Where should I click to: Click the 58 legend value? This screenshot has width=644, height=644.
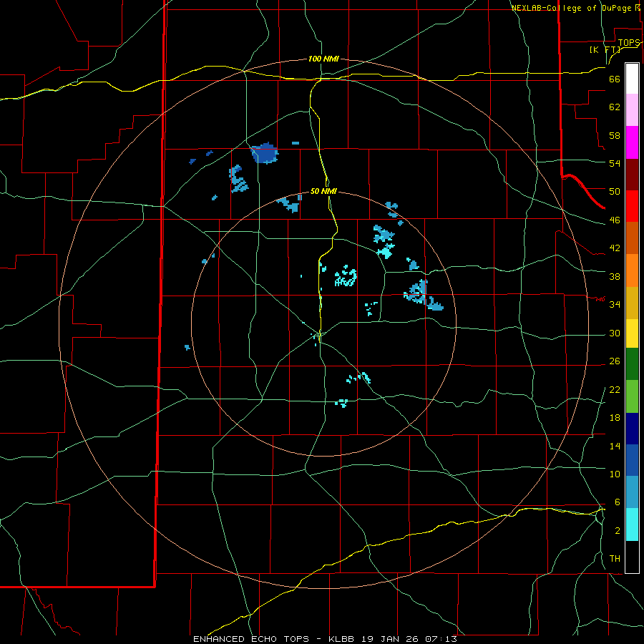tap(615, 135)
